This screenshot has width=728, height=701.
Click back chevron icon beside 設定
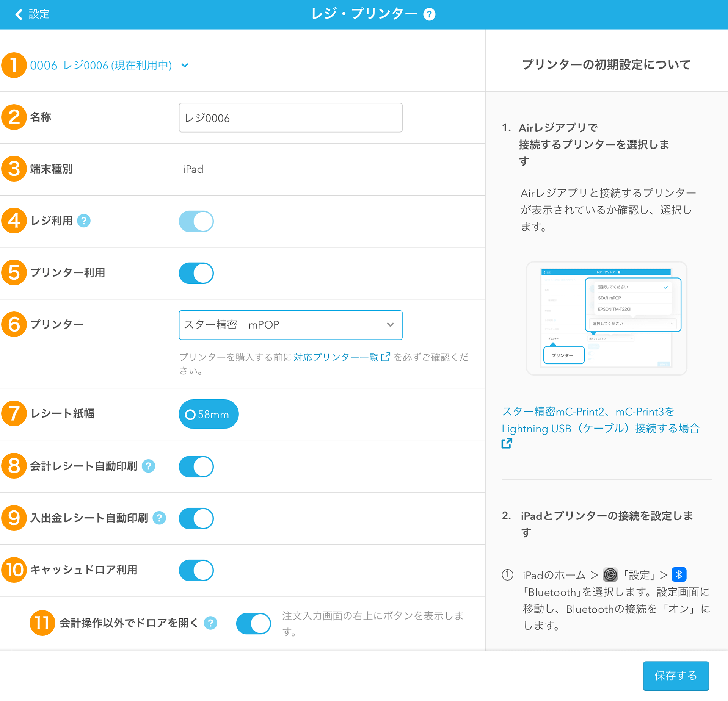tap(18, 14)
